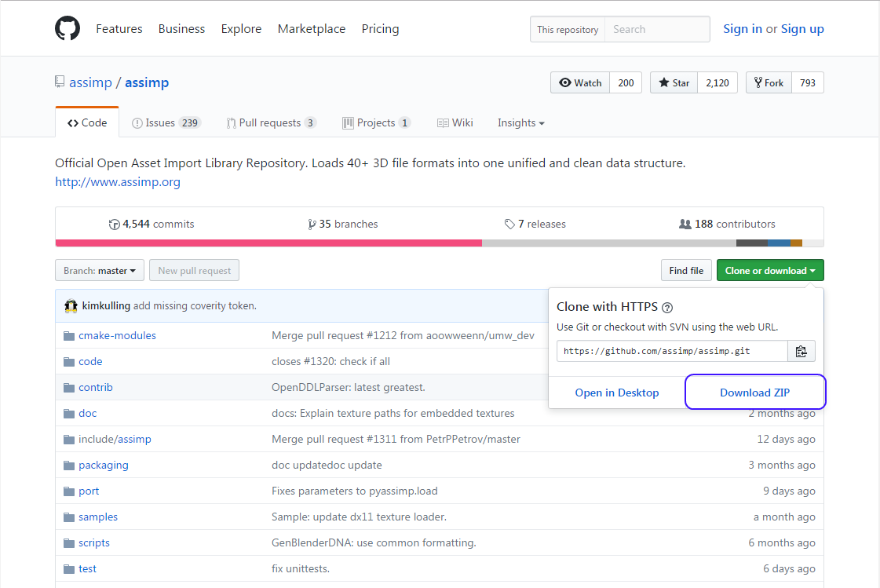880x588 pixels.
Task: Open the 4,544 commits link
Action: point(152,224)
